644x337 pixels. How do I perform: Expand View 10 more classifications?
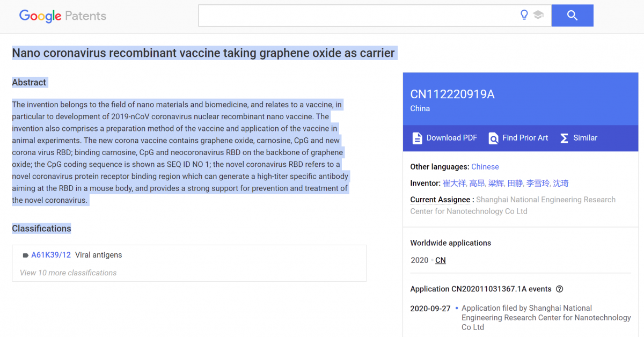click(68, 273)
